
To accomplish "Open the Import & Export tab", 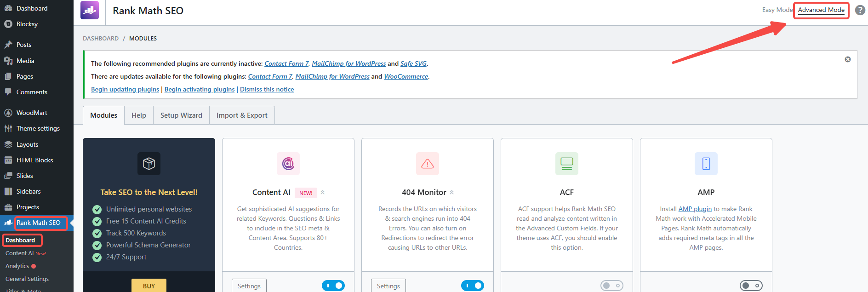I will (x=242, y=115).
